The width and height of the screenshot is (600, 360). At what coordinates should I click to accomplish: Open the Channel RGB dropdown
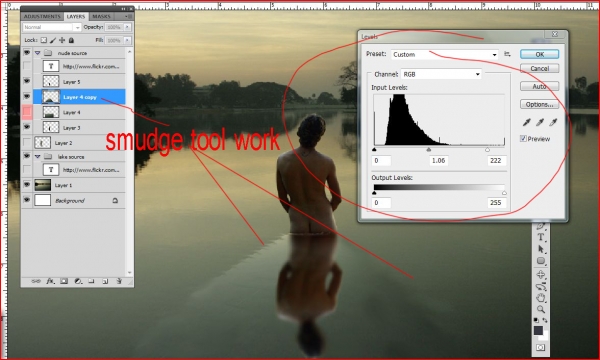pos(441,74)
